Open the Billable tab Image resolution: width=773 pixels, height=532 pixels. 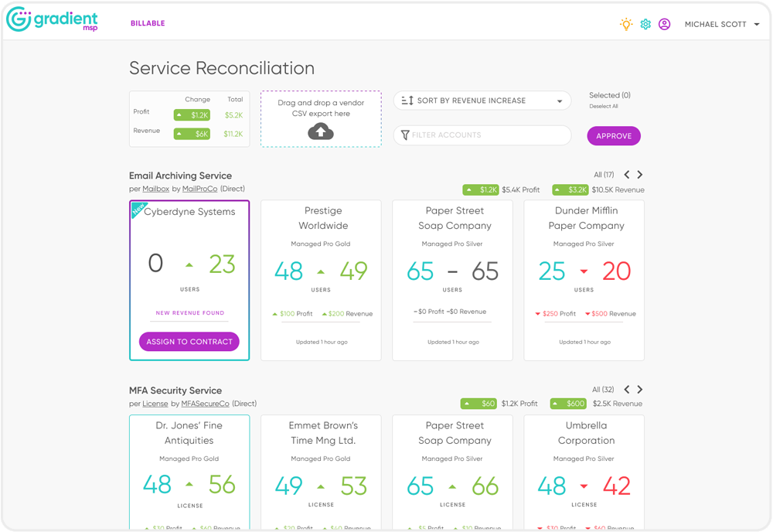click(148, 23)
